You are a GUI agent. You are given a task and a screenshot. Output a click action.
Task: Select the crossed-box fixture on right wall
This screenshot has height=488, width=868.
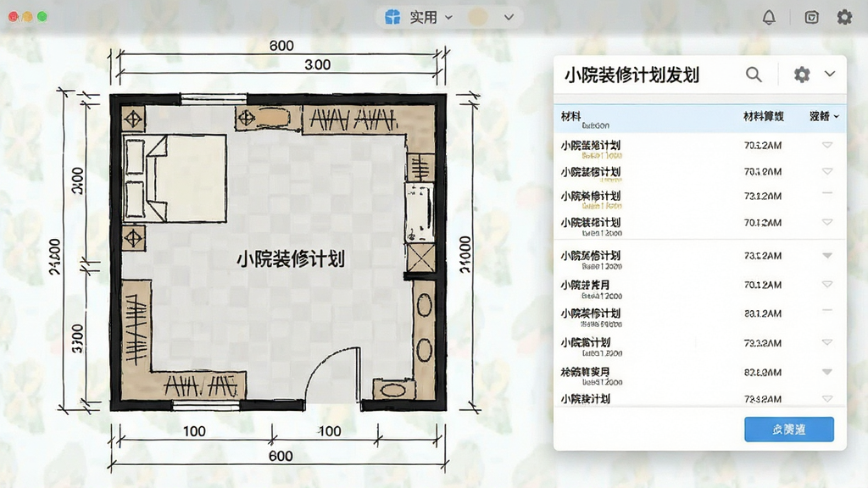coord(420,258)
